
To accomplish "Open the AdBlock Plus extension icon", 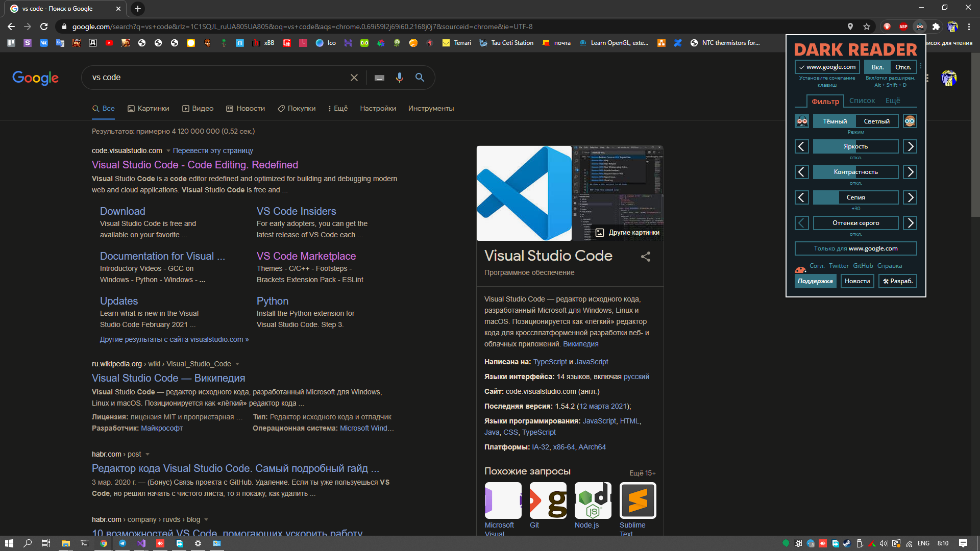I will click(x=903, y=27).
